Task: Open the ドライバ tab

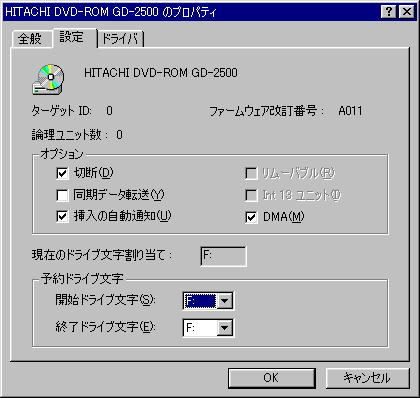Action: pyautogui.click(x=120, y=39)
